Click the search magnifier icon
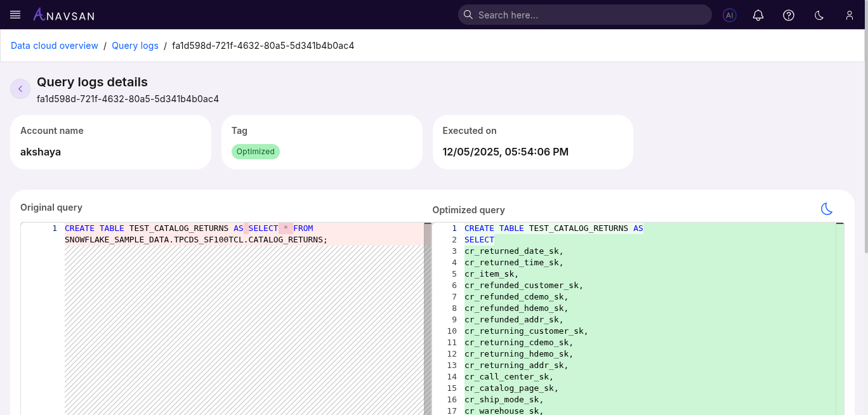Viewport: 868px width, 415px height. click(x=468, y=15)
